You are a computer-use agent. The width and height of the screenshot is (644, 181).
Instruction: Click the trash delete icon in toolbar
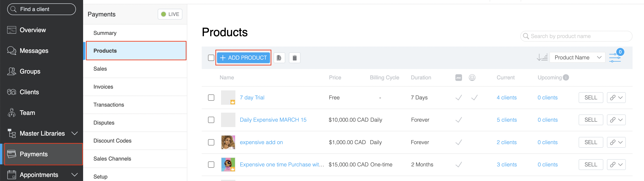(294, 58)
